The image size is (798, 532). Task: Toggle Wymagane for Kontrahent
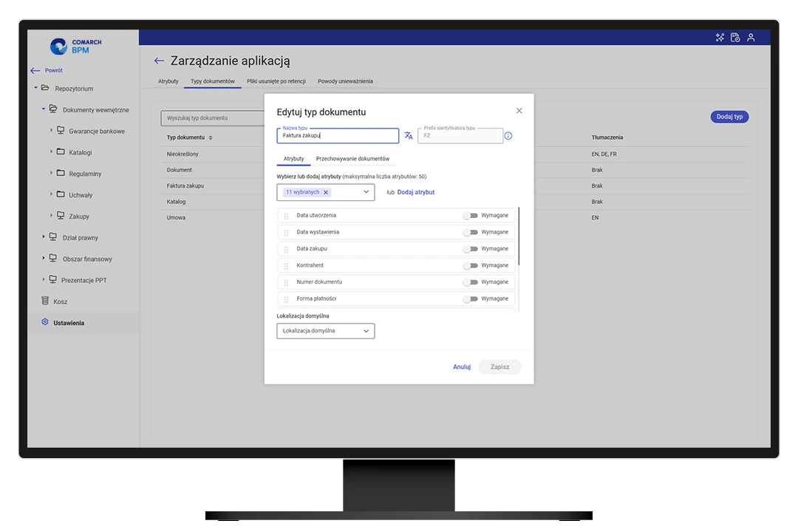point(470,266)
